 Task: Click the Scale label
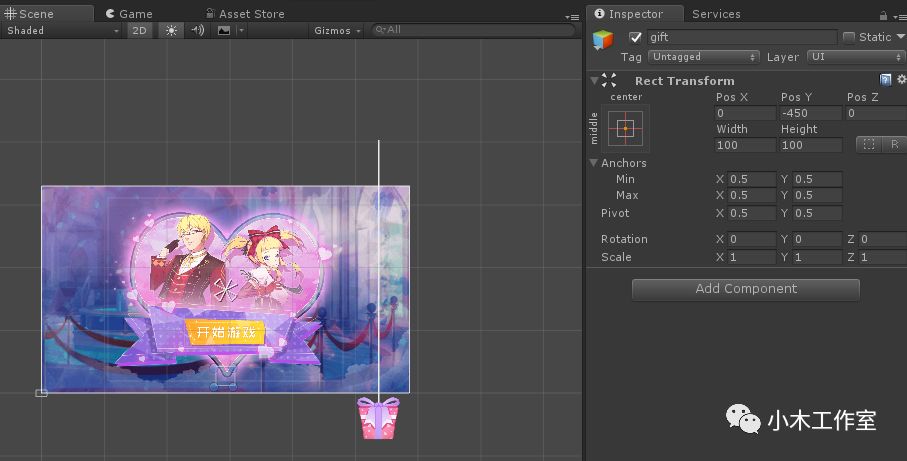click(616, 257)
